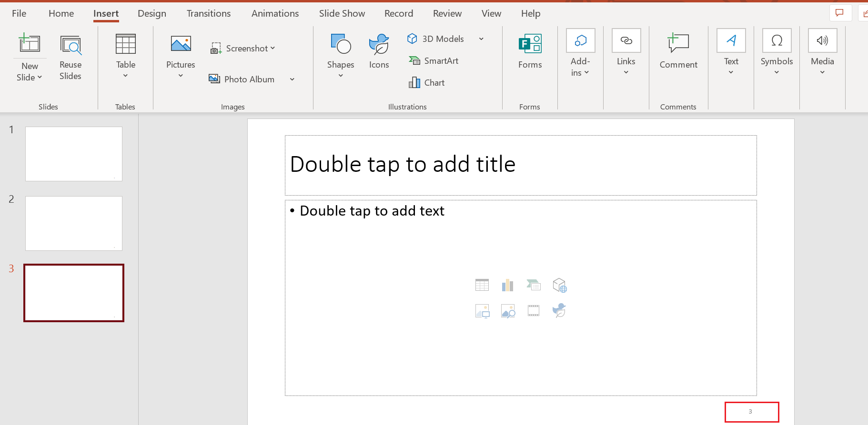This screenshot has width=868, height=425.
Task: Click the title placeholder text
Action: point(403,165)
